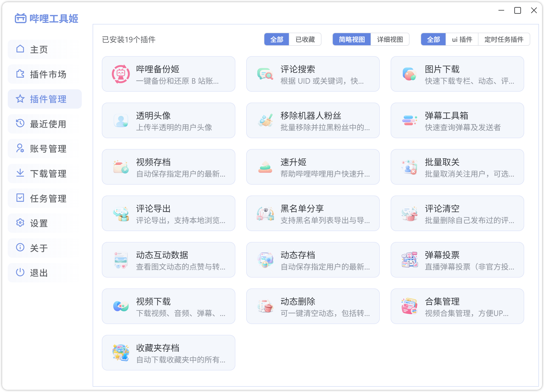Click description '评论导出，支持本地浏览...'
This screenshot has height=392, width=544.
181,220
